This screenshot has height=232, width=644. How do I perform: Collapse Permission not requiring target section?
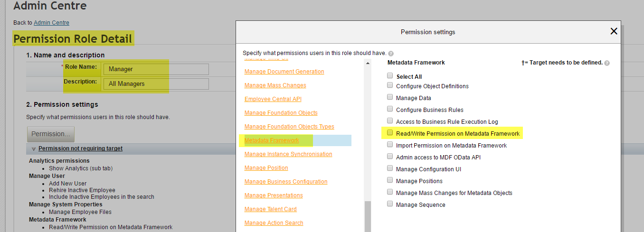point(33,149)
